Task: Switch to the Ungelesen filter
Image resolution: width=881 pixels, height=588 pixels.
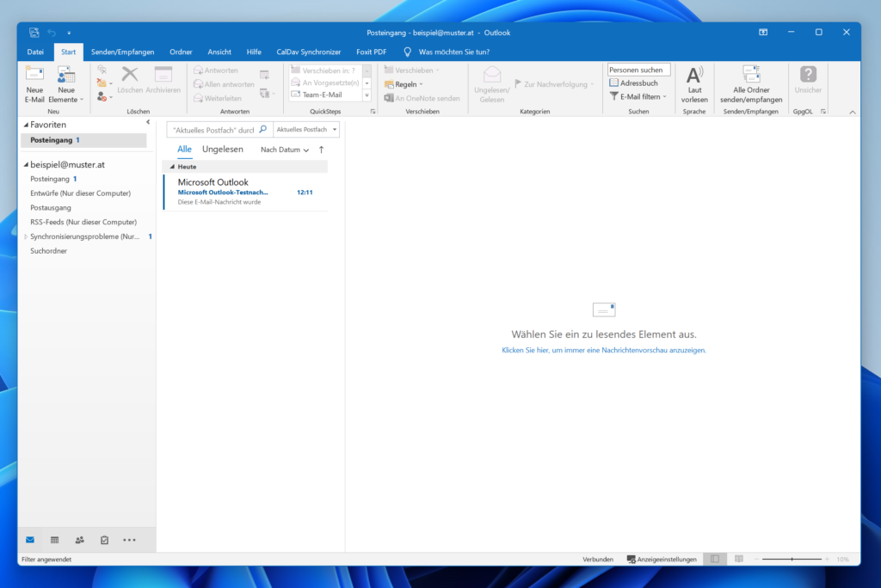Action: [x=222, y=149]
